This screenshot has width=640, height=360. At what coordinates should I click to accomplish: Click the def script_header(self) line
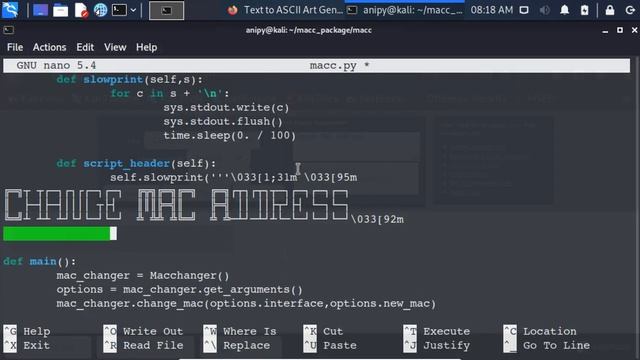pos(136,164)
